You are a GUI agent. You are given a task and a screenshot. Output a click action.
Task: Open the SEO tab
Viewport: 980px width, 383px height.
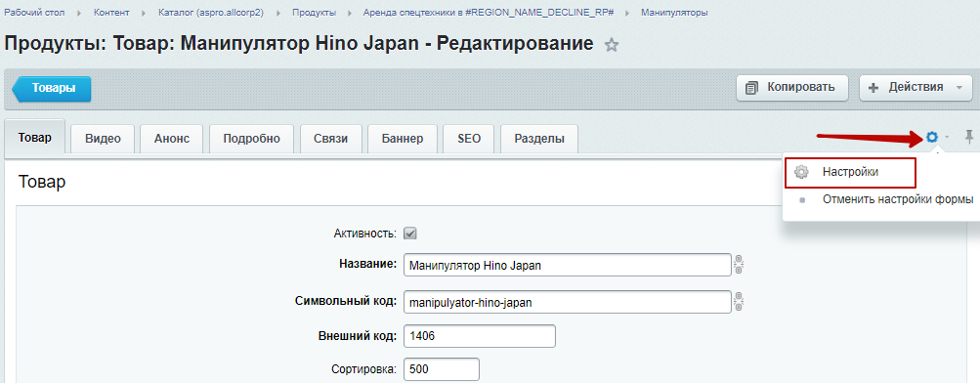469,139
